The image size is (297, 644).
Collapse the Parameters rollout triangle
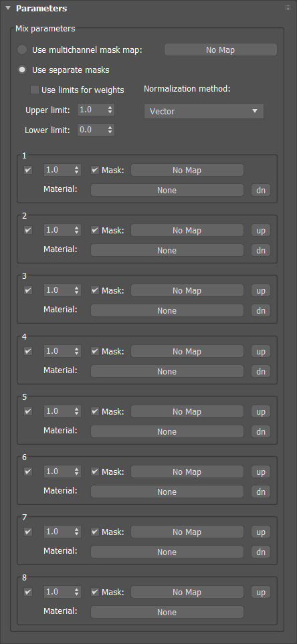8,8
